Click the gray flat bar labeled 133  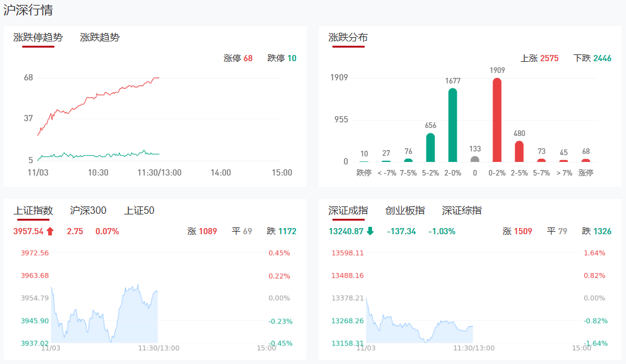tap(475, 159)
